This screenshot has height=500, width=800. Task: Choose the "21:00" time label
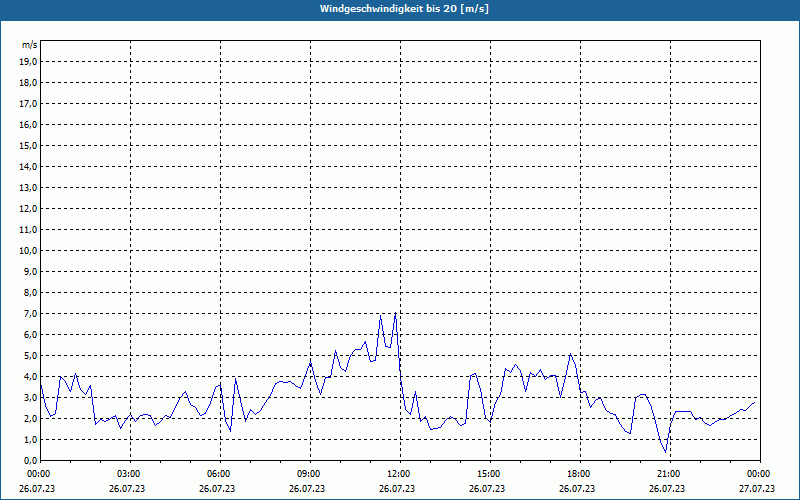pyautogui.click(x=670, y=474)
